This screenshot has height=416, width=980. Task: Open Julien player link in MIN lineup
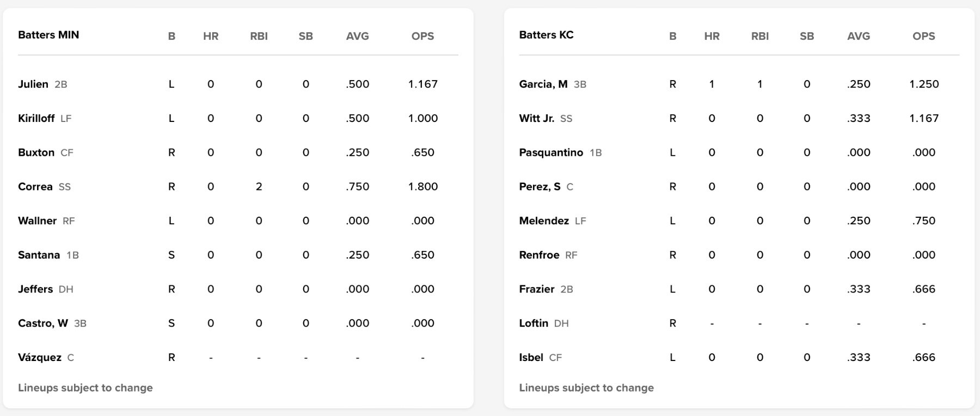[33, 84]
